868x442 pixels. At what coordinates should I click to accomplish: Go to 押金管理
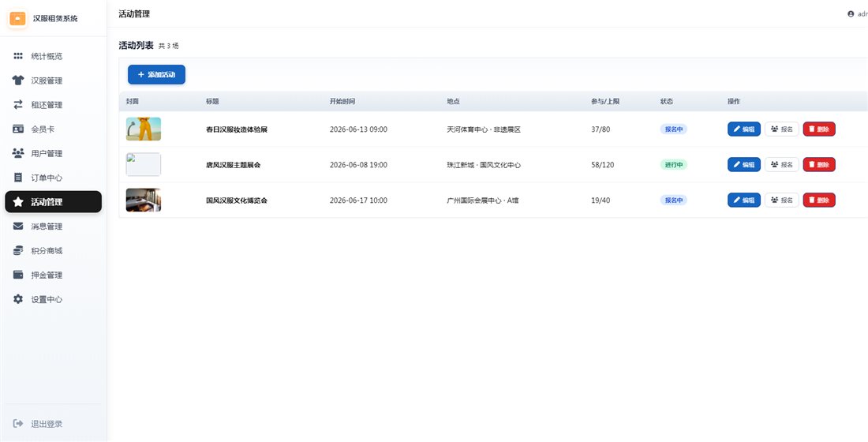point(53,275)
